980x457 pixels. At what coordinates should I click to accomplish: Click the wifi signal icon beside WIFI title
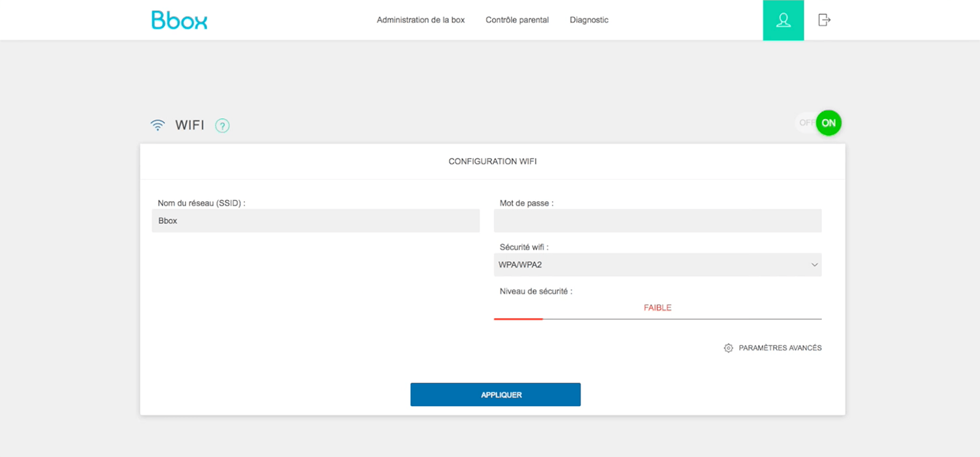[157, 125]
